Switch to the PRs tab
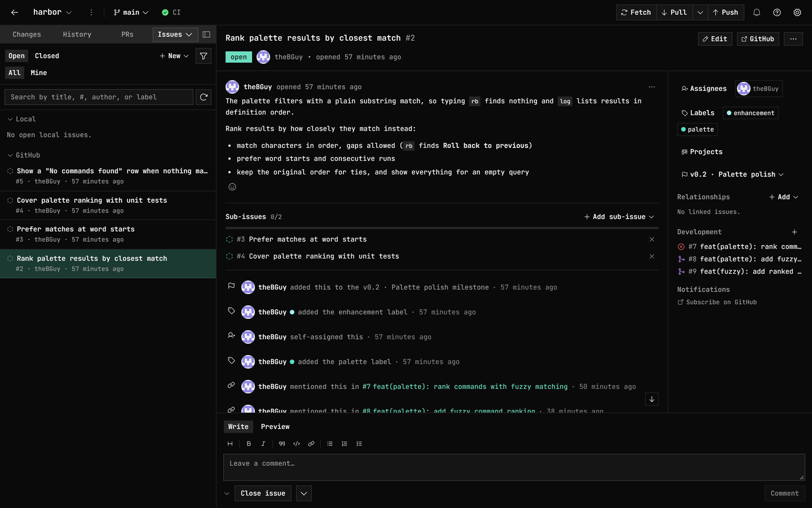Viewport: 812px width, 508px height. click(x=127, y=34)
